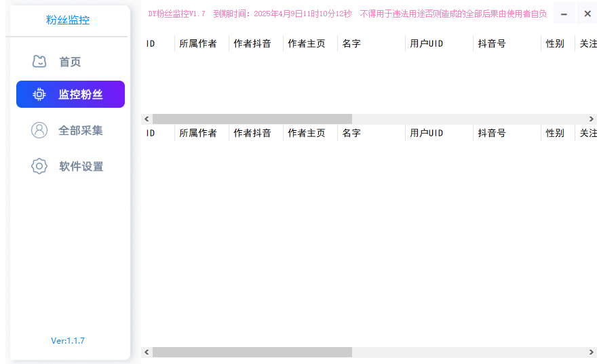The height and width of the screenshot is (364, 599).
Task: Click 名字 column header in lower table
Action: (351, 133)
